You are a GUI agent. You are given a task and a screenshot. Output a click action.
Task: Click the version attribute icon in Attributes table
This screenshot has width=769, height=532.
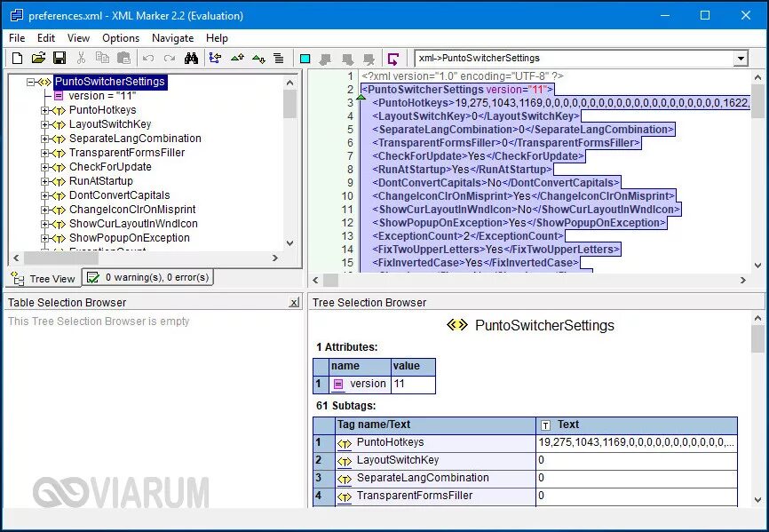pos(338,385)
